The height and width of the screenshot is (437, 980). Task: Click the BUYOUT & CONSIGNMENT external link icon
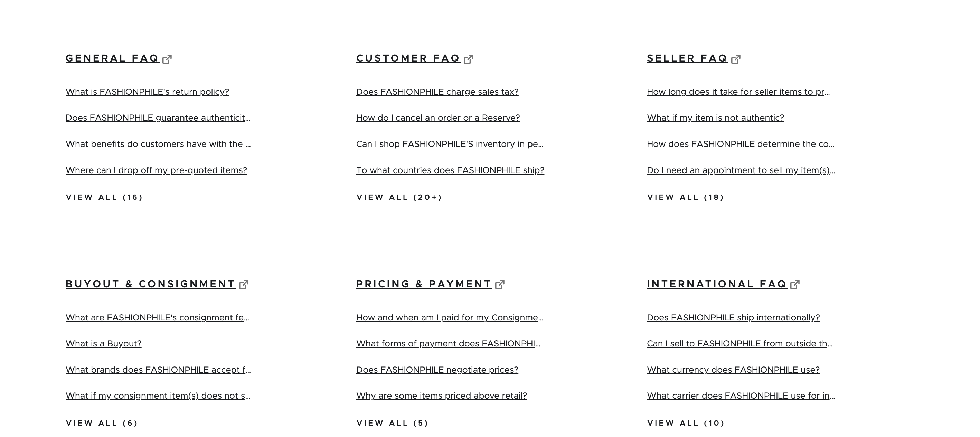pyautogui.click(x=244, y=283)
